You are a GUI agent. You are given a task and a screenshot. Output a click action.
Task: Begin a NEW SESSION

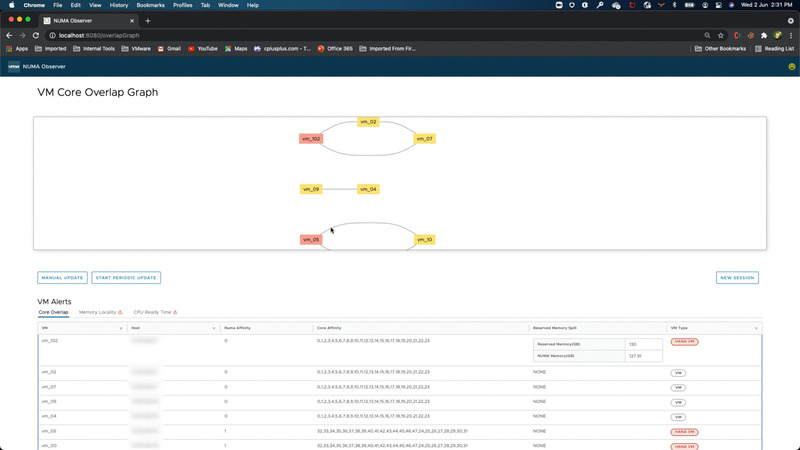[x=737, y=278]
